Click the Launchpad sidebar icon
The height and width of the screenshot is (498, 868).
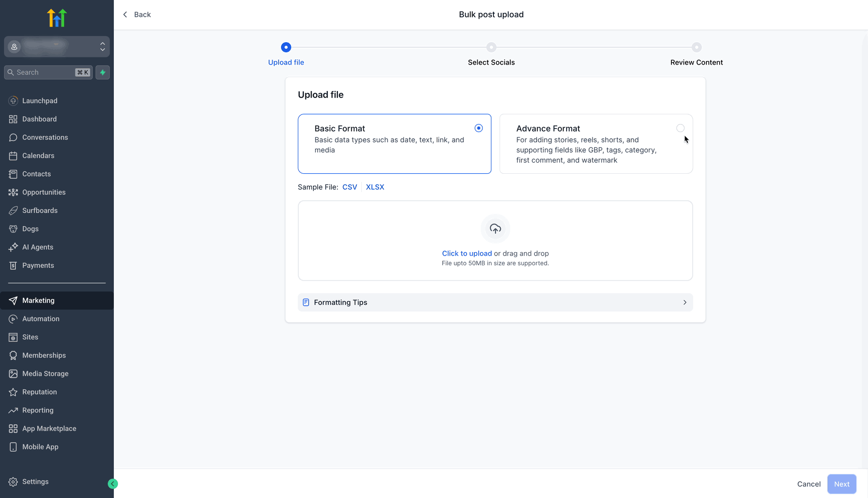[x=13, y=101]
